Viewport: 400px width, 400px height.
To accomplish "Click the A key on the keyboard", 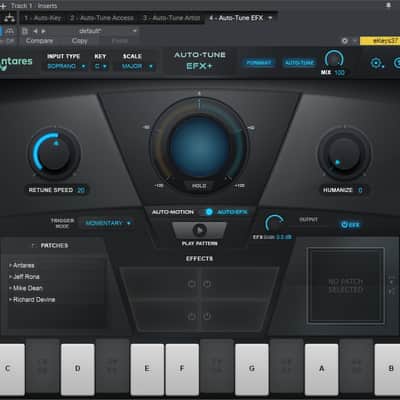I will pyautogui.click(x=321, y=369).
